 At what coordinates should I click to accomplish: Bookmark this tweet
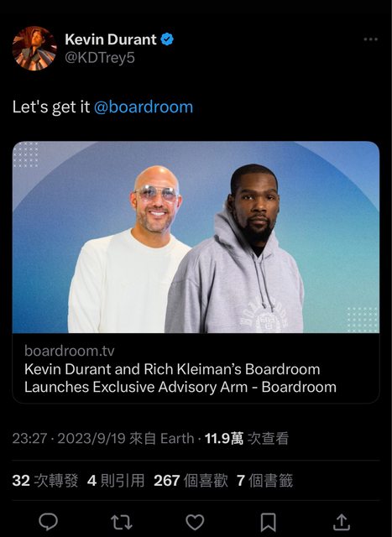268,522
